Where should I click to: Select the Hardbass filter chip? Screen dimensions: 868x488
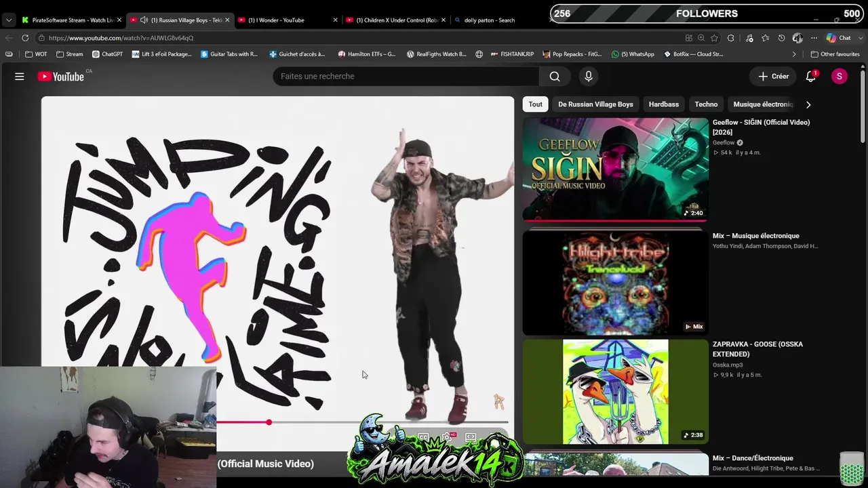point(664,104)
